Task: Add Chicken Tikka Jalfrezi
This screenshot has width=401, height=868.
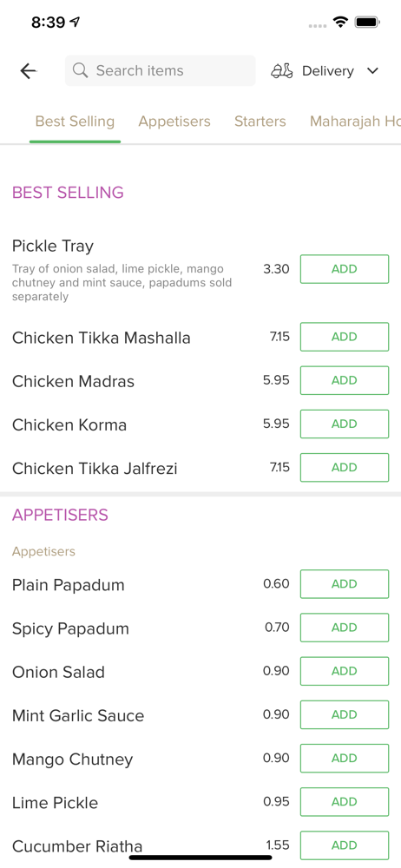Action: (345, 467)
